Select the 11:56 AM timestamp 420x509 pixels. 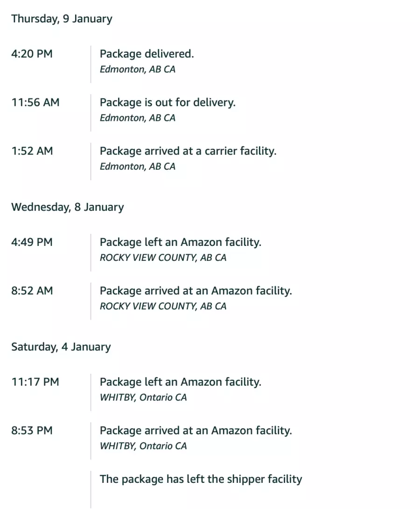[x=35, y=103]
